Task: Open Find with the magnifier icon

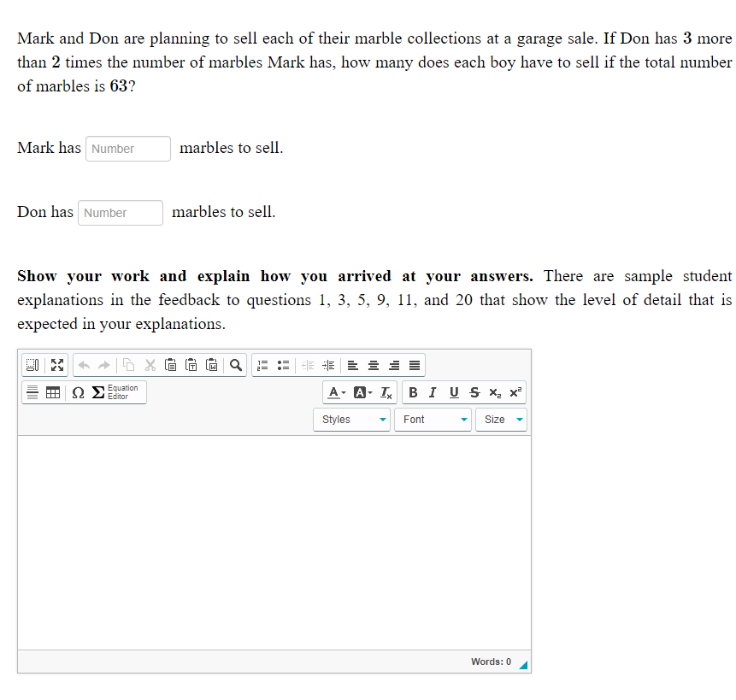Action: pos(236,365)
